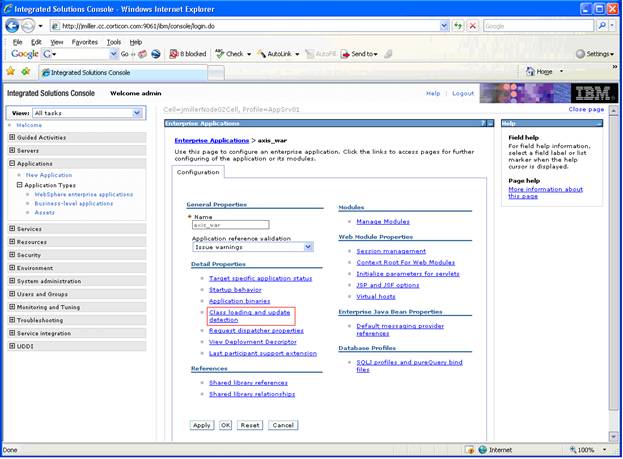Expand Monitoring and Tuning section
This screenshot has height=459, width=623.
coord(12,307)
